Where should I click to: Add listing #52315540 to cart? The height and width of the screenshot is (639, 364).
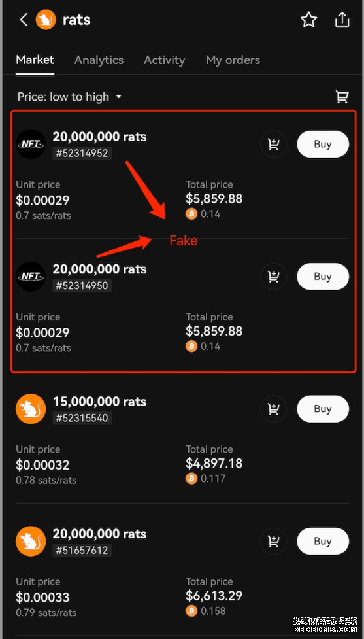pyautogui.click(x=274, y=409)
